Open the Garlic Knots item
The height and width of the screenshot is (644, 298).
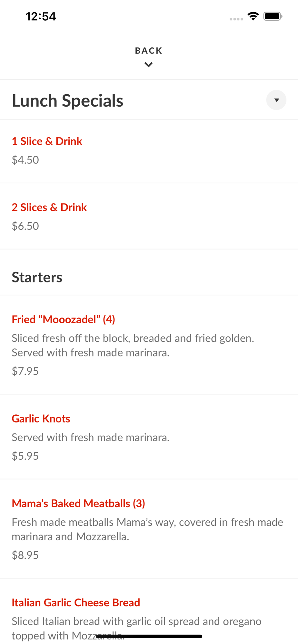pos(41,419)
